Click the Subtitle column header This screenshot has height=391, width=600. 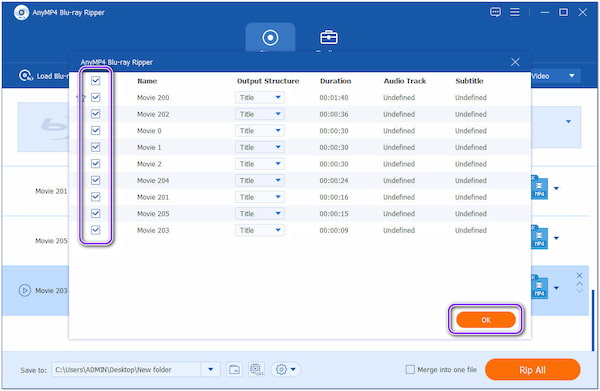(x=469, y=81)
